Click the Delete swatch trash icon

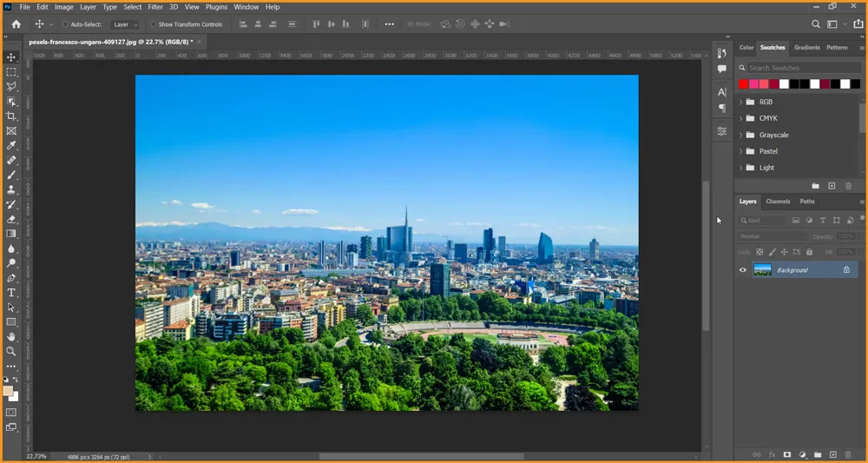point(848,186)
